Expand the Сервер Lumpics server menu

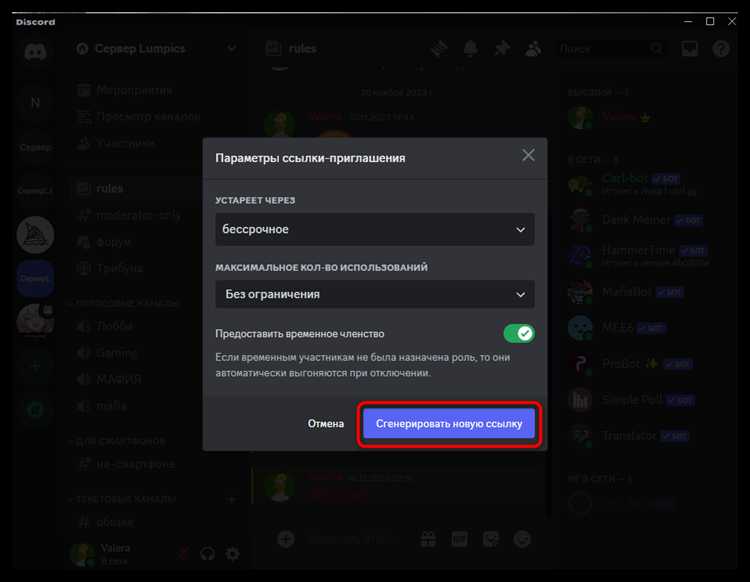232,48
